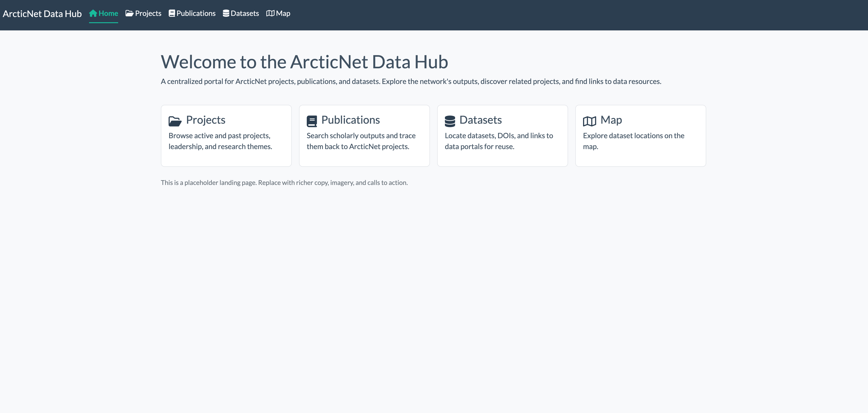Go to Publications in the top navigation
This screenshot has height=413, width=868.
pos(196,13)
